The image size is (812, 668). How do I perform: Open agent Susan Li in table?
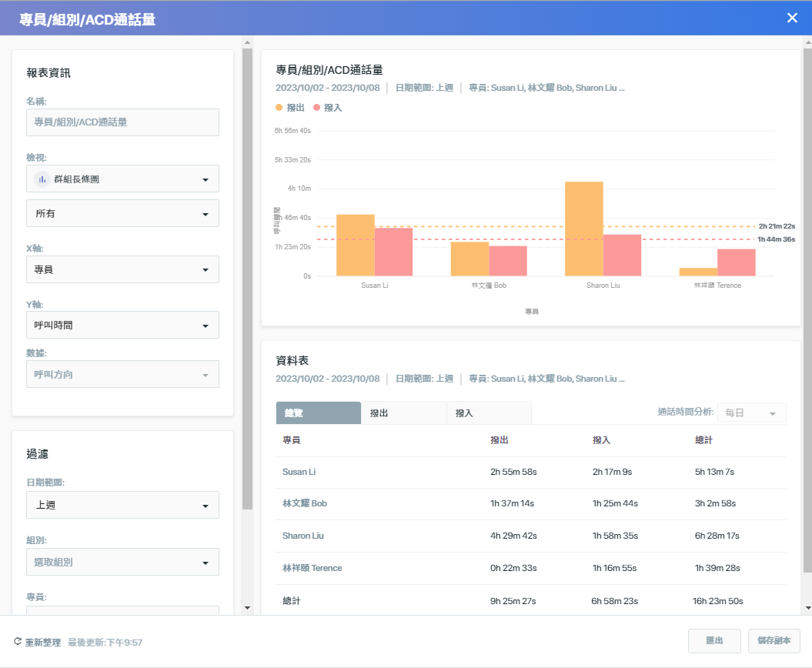299,472
